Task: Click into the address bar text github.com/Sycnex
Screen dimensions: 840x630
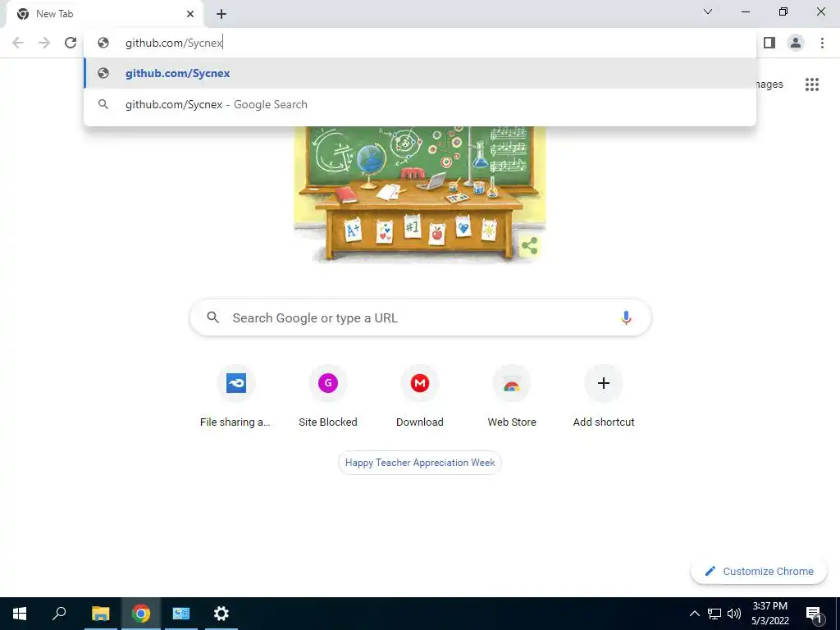Action: (x=174, y=43)
